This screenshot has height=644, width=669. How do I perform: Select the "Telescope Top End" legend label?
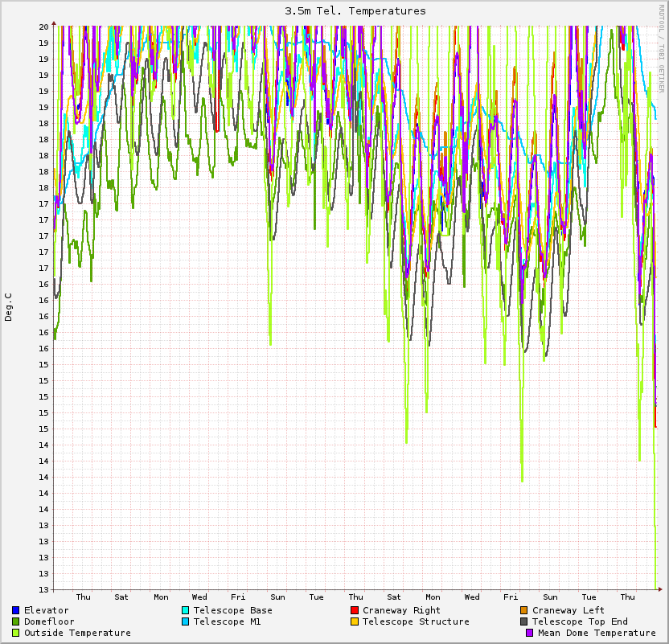click(580, 621)
